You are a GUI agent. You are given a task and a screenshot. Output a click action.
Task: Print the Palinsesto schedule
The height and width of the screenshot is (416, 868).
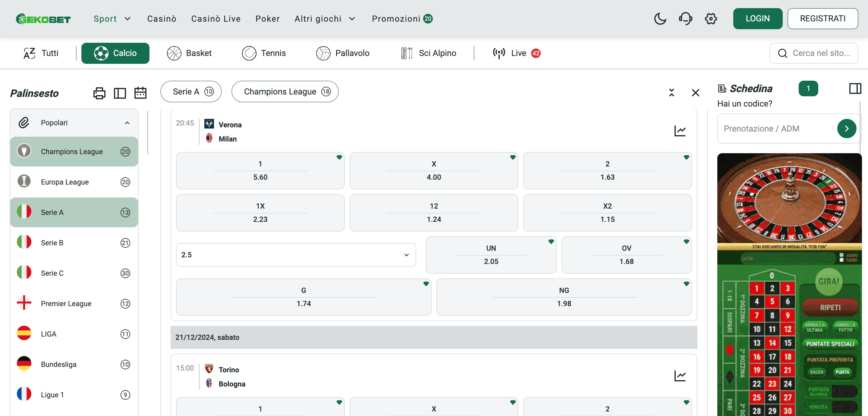(99, 93)
